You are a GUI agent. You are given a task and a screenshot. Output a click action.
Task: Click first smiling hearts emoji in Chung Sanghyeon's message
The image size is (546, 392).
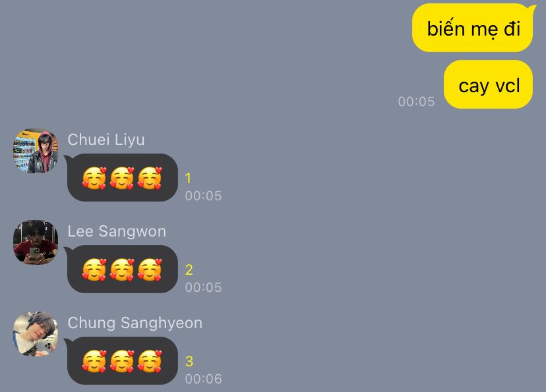click(x=94, y=361)
